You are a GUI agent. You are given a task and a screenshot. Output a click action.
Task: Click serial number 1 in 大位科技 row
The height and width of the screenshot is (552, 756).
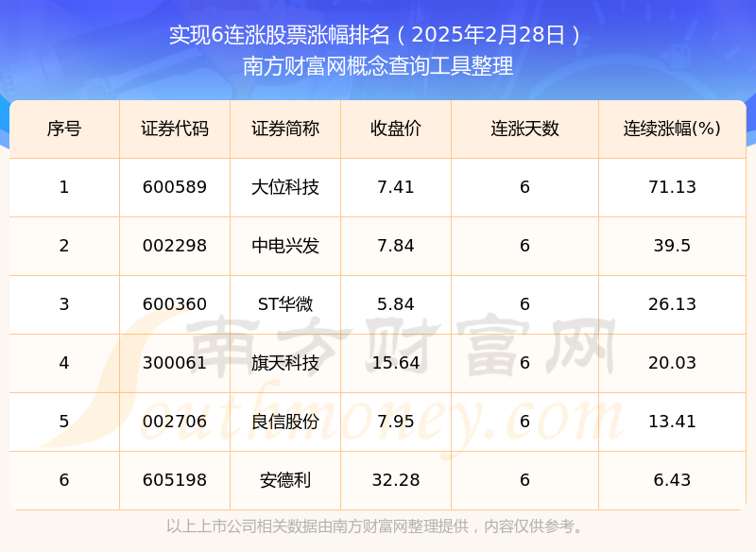pyautogui.click(x=64, y=187)
